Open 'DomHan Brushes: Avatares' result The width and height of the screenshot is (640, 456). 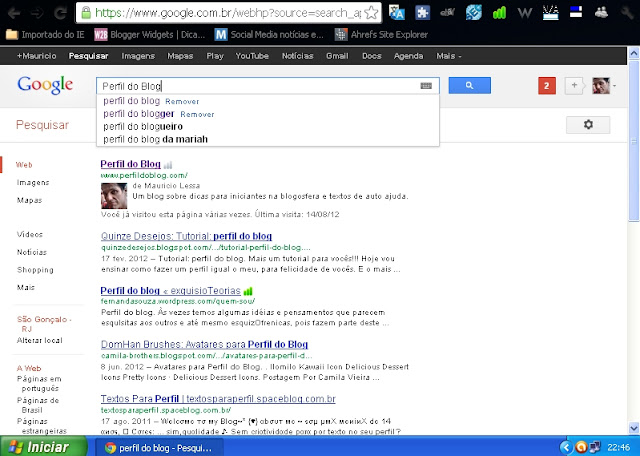tap(204, 344)
